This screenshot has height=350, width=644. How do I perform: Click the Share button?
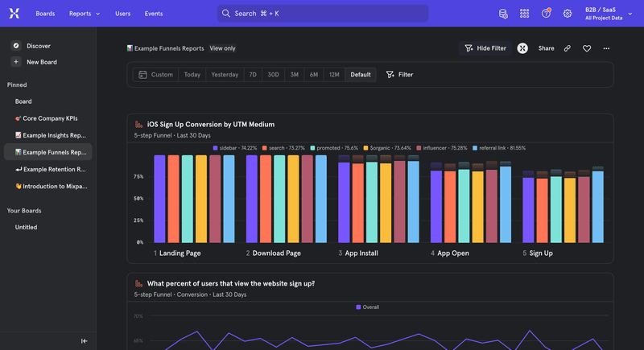(x=546, y=48)
